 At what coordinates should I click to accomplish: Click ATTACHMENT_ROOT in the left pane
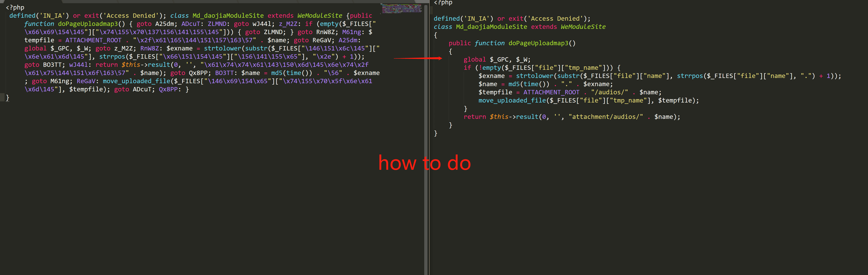tap(93, 40)
